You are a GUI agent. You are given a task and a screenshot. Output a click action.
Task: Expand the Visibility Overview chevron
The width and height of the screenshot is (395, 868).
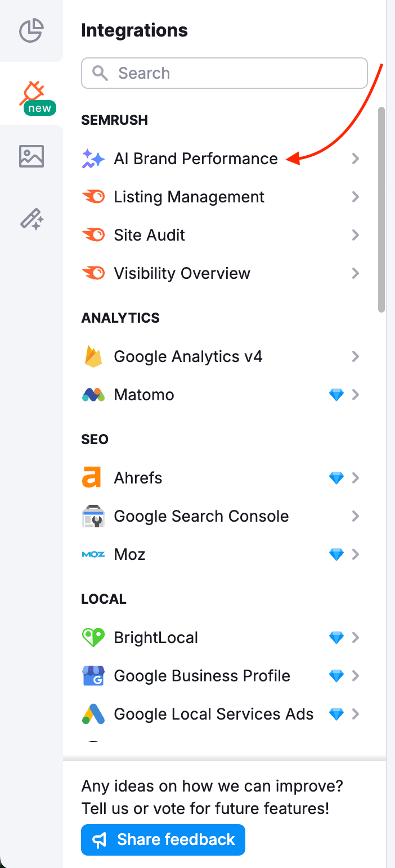click(356, 273)
